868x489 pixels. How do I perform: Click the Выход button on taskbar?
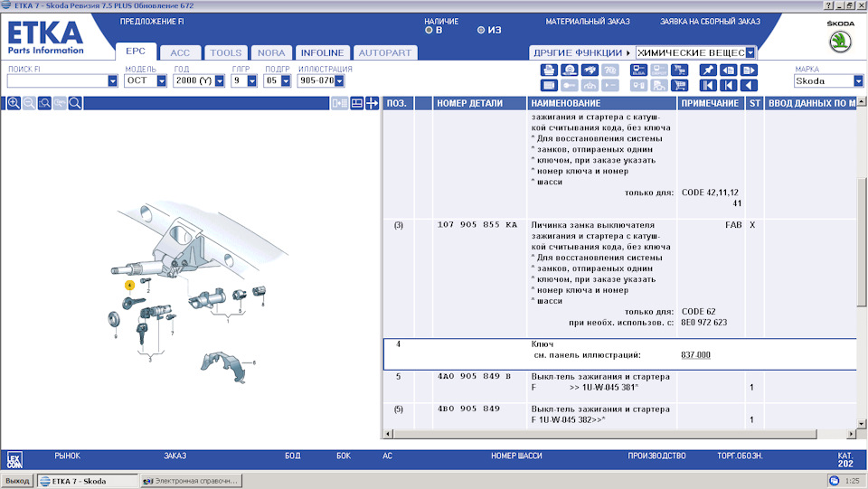coord(17,481)
